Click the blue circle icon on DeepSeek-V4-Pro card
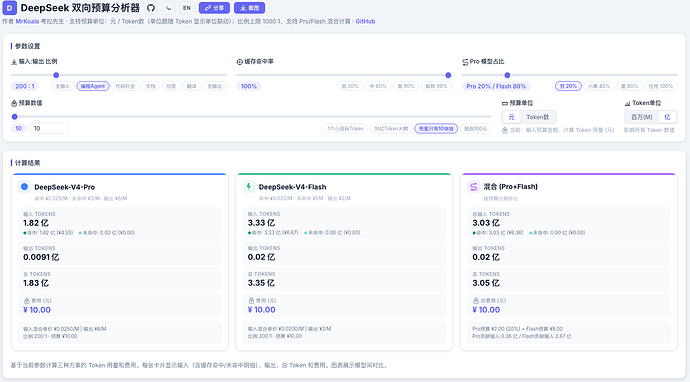This screenshot has height=382, width=690. pyautogui.click(x=25, y=187)
